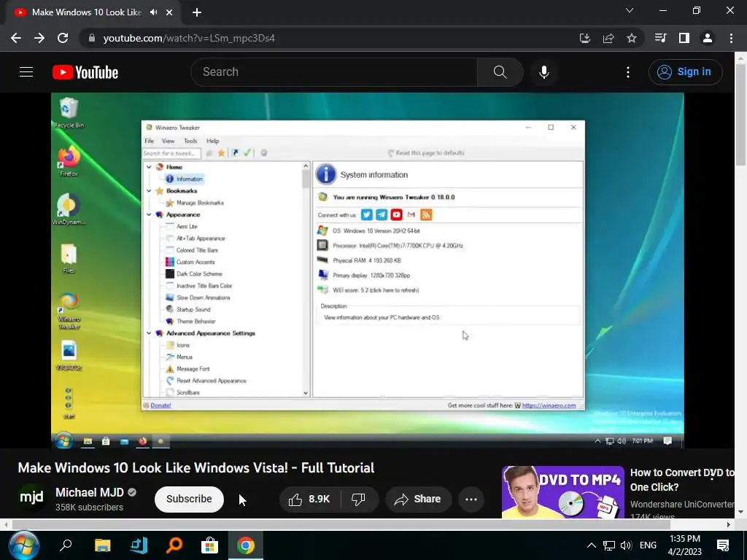The height and width of the screenshot is (560, 747).
Task: Select the address bar URL
Action: 189,38
